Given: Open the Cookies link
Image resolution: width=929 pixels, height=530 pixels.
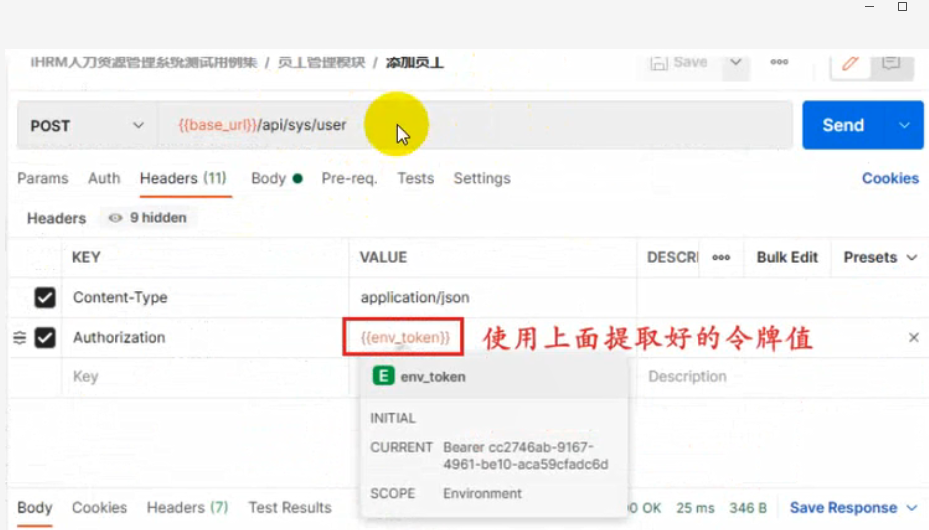Looking at the screenshot, I should pos(890,178).
